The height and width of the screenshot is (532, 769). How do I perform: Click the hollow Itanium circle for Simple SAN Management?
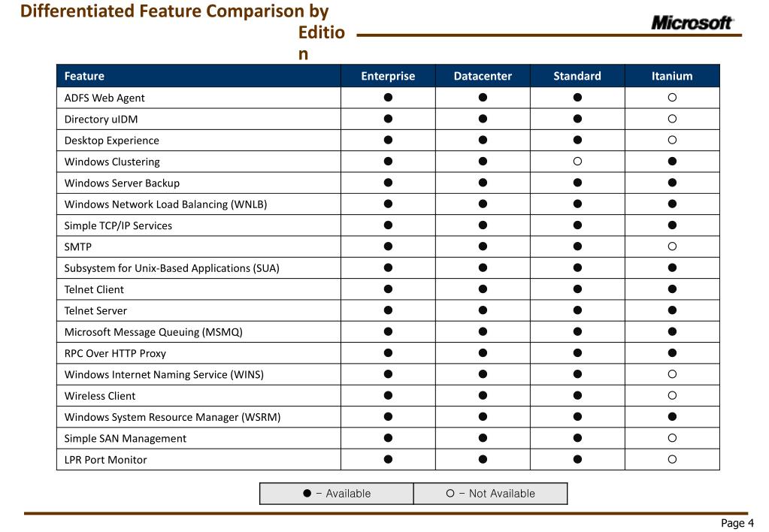(672, 438)
